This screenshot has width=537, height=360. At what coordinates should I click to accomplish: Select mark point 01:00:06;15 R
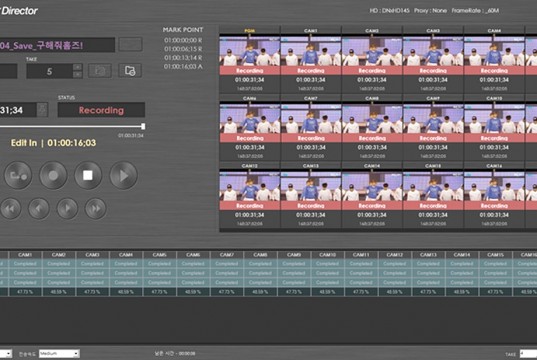click(183, 49)
